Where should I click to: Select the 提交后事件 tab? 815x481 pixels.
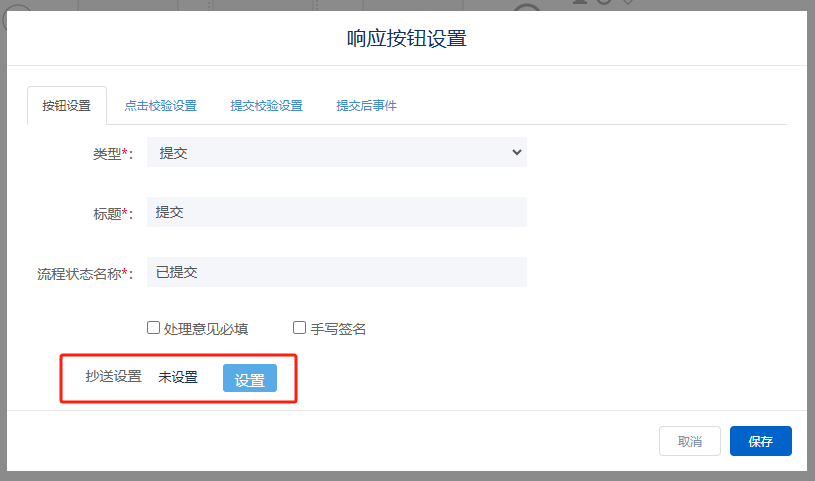point(366,105)
